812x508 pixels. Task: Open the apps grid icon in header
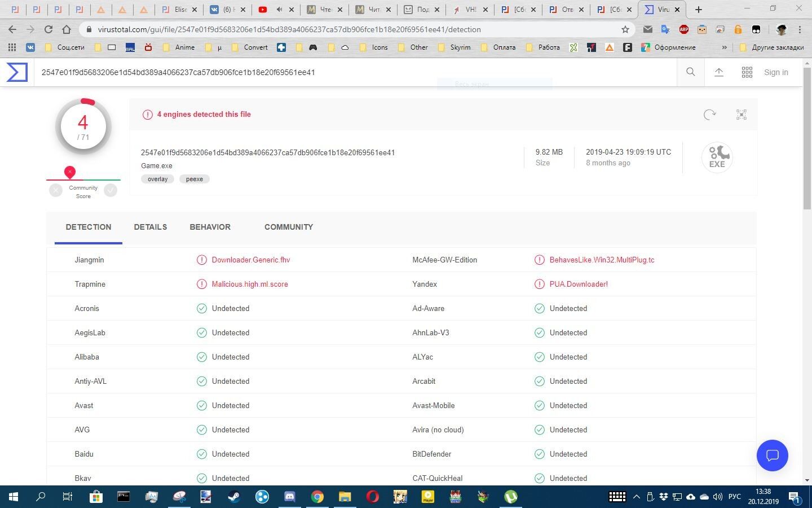[747, 72]
